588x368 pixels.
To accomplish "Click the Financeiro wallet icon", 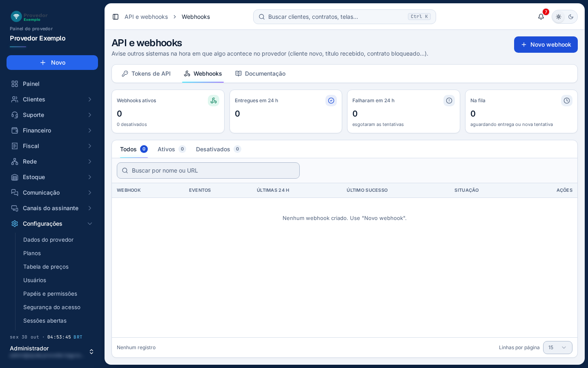I will 15,130.
